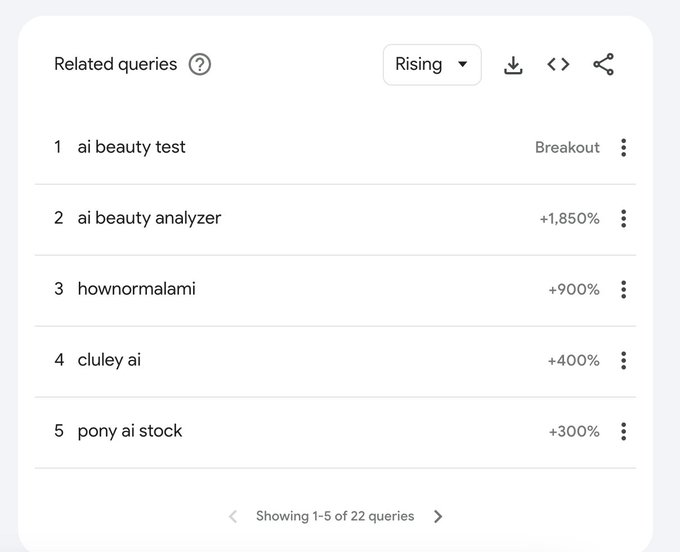Share the Related queries card

[x=603, y=65]
